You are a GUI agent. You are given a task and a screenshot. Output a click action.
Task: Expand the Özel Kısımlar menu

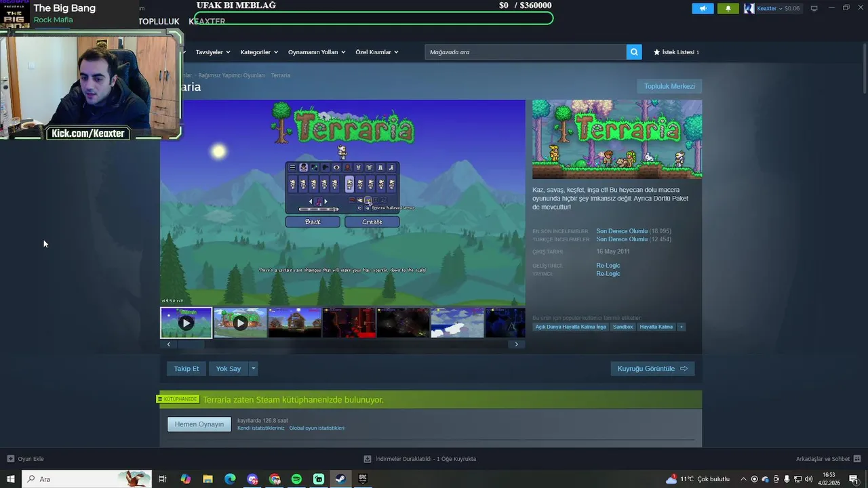(x=377, y=52)
